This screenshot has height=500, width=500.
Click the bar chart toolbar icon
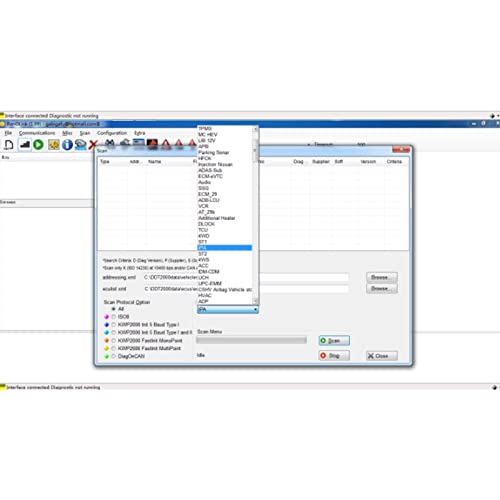click(25, 145)
